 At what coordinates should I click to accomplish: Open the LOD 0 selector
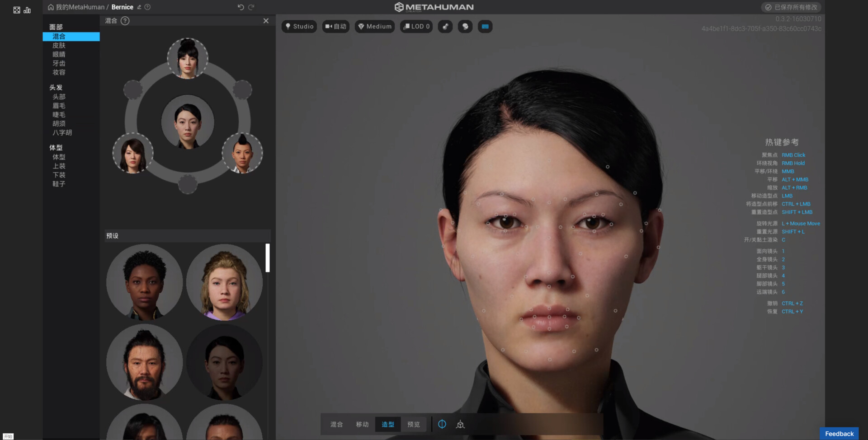click(415, 26)
